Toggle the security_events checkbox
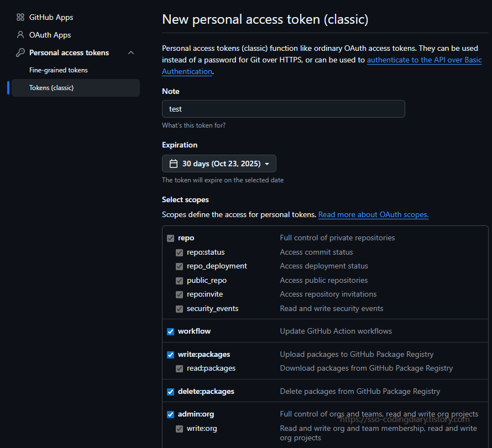 tap(179, 309)
